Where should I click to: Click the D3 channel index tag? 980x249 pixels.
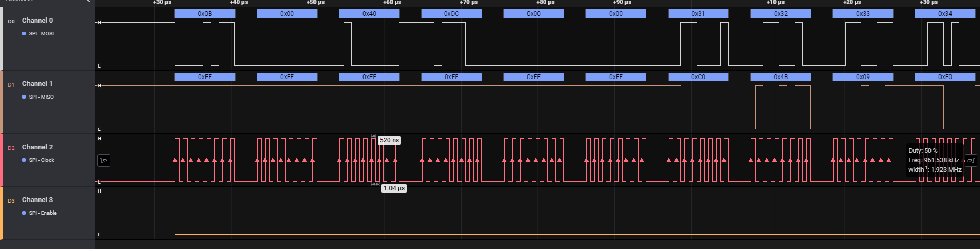coord(11,201)
